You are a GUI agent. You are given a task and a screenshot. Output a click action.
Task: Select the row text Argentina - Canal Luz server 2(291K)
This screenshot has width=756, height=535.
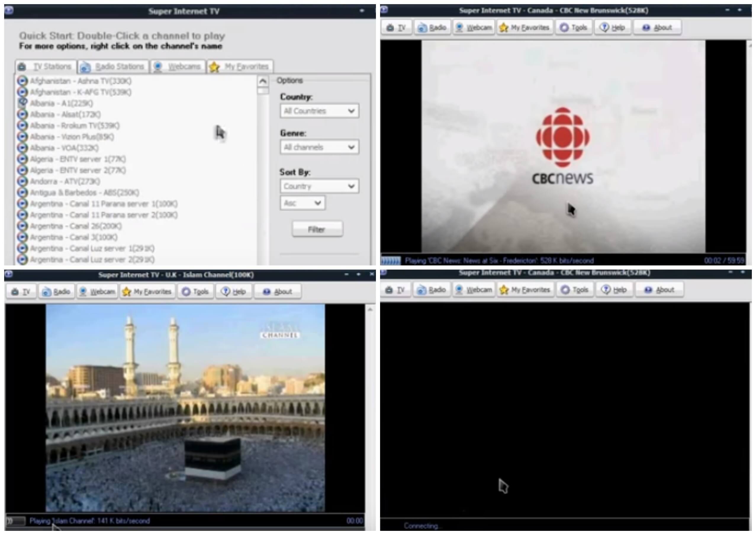92,260
